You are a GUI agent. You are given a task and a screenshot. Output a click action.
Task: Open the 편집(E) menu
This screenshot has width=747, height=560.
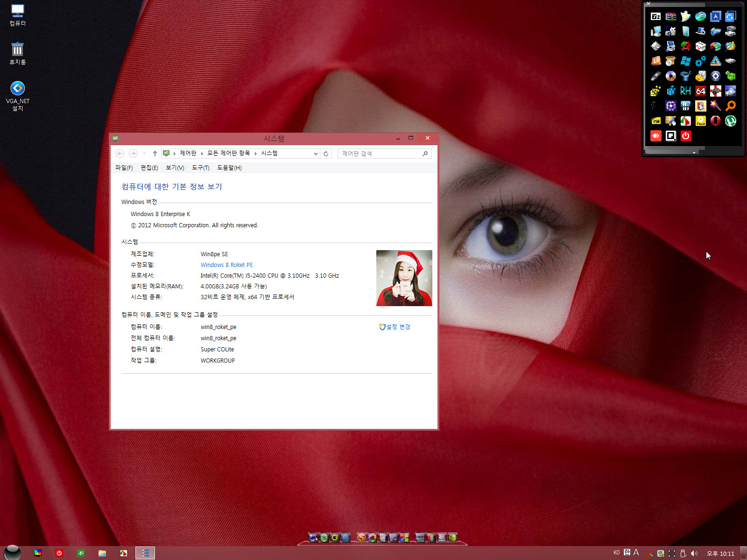[x=149, y=168]
